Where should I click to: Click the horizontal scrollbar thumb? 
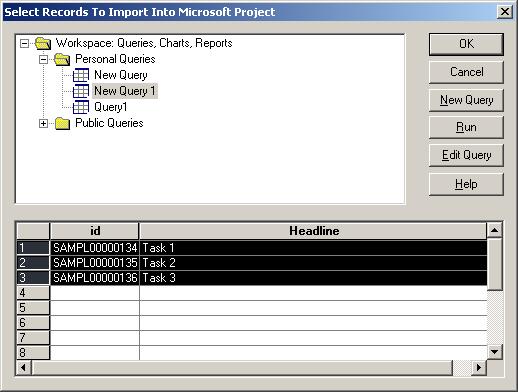pos(242,367)
